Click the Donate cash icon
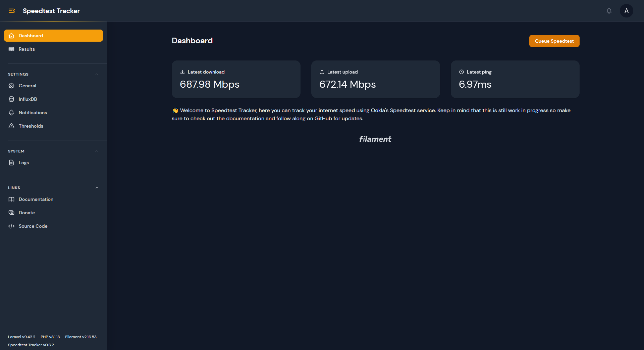The image size is (644, 350). tap(11, 213)
